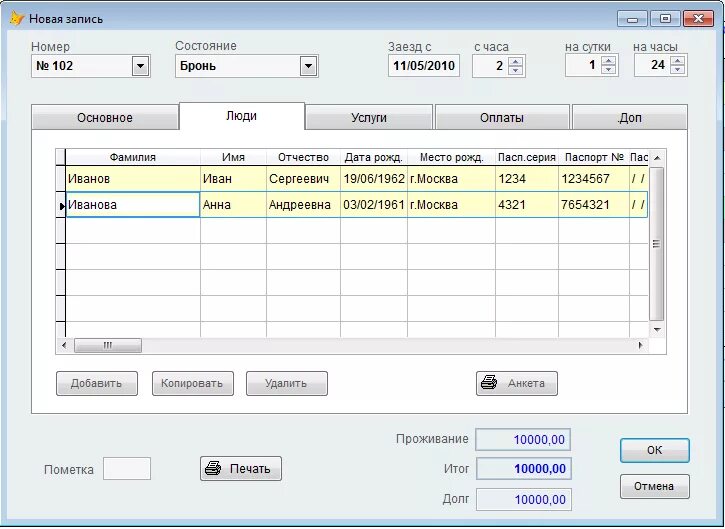This screenshot has width=725, height=529.
Task: Select the Иванов surname cell
Action: tap(133, 178)
